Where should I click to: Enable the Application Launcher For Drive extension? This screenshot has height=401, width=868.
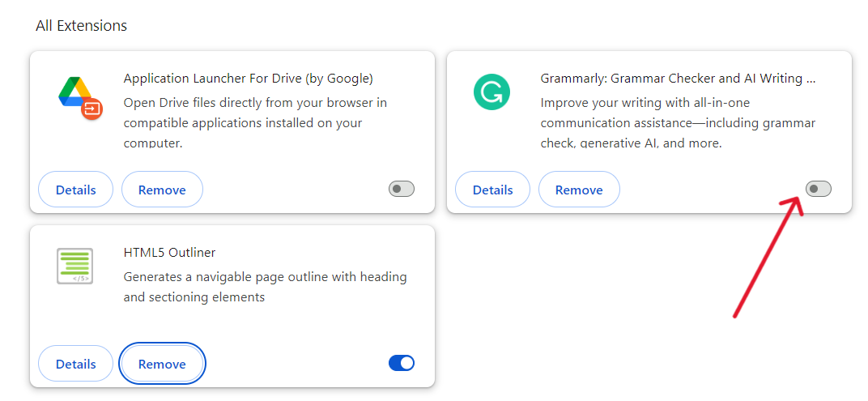(402, 190)
